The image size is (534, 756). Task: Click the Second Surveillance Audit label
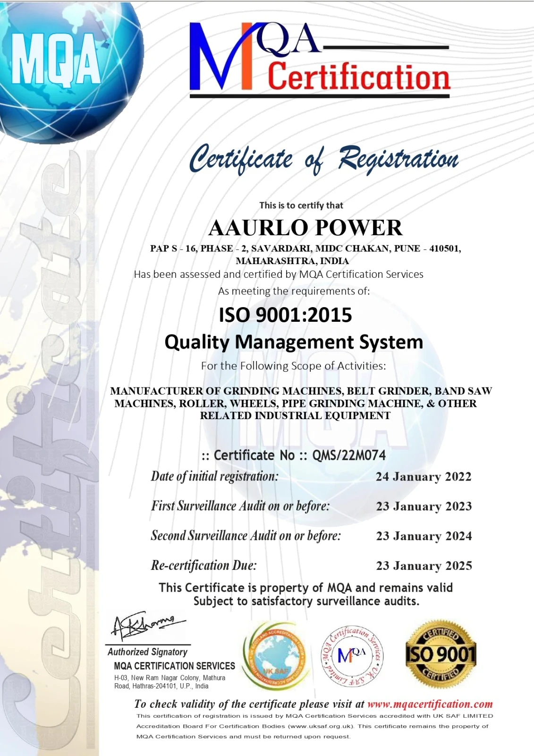point(246,536)
